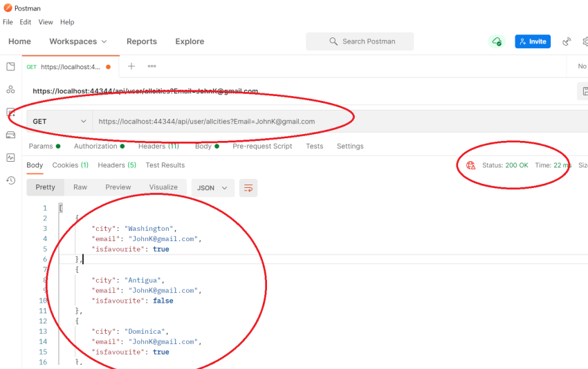Select the Visualize view mode
Image resolution: width=588 pixels, height=369 pixels.
click(x=163, y=187)
